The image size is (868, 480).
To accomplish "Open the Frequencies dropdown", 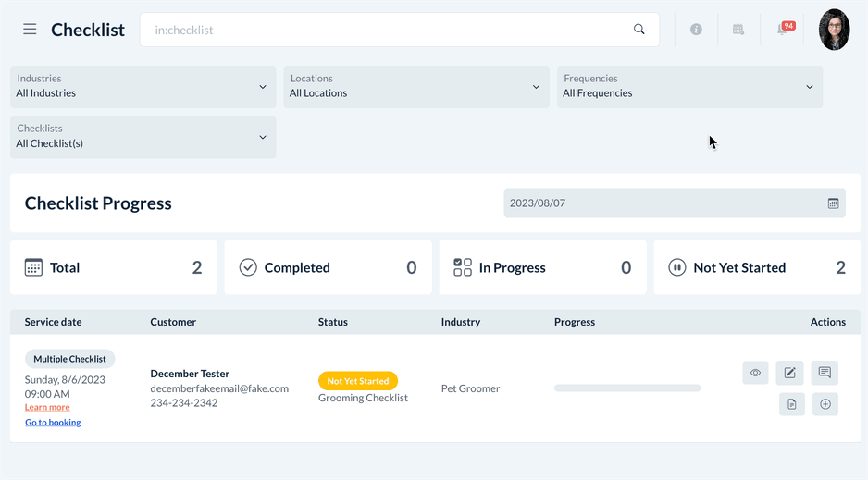I will pos(689,87).
